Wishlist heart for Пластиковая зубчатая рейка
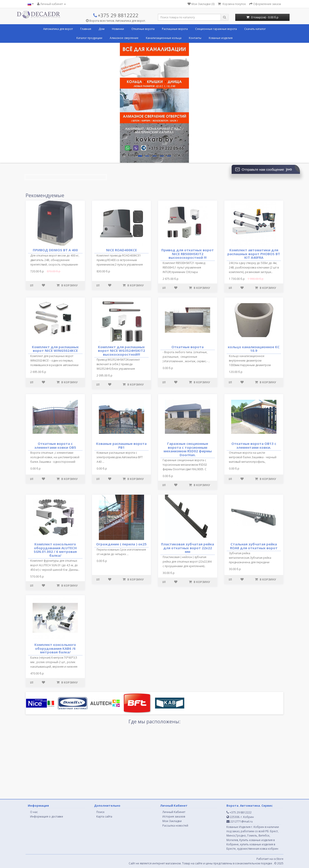This screenshot has width=309, height=868. coord(176,582)
